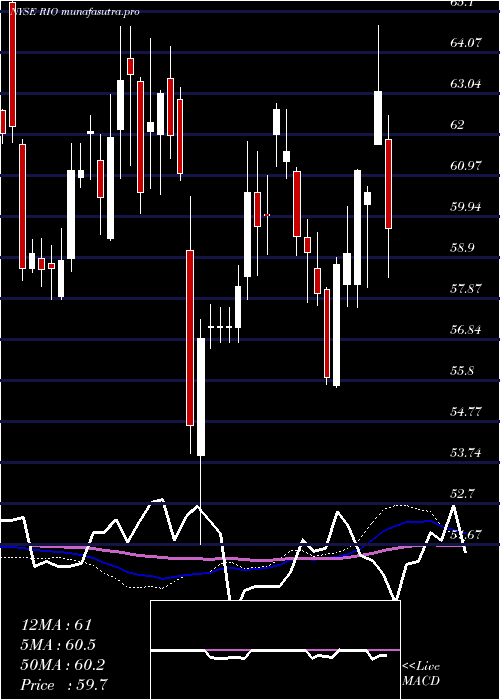Click the 64.07 price axis label
Viewport: 500px width, 700px height.
(x=466, y=43)
